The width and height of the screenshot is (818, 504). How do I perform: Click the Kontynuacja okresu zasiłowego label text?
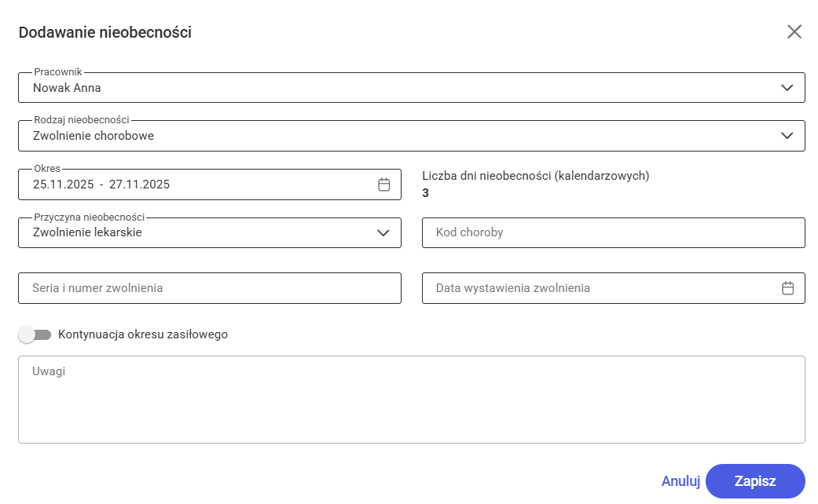(143, 334)
